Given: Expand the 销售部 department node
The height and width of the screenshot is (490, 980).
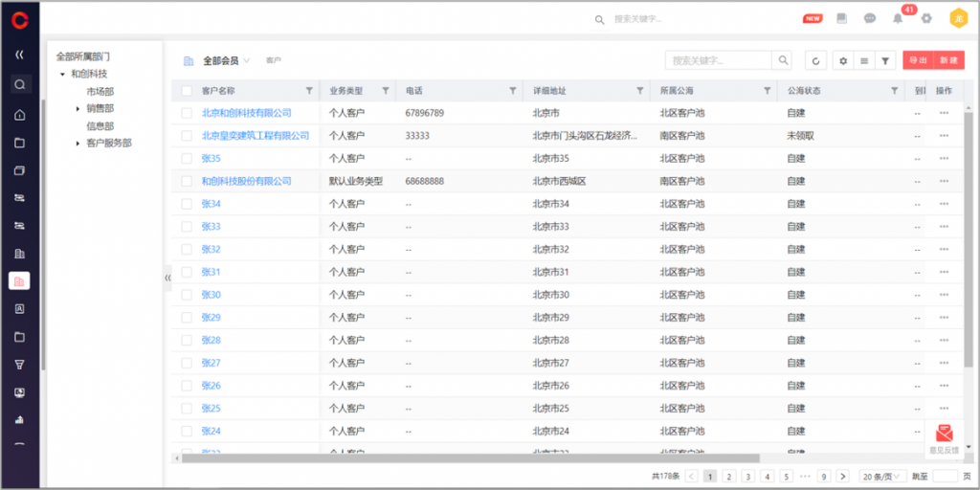Looking at the screenshot, I should tap(78, 109).
